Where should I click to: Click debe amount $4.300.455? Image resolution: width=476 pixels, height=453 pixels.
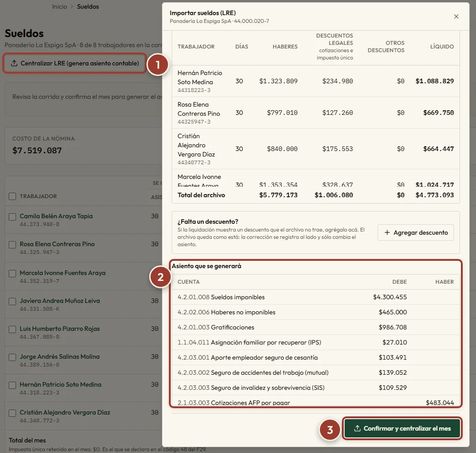pos(390,297)
